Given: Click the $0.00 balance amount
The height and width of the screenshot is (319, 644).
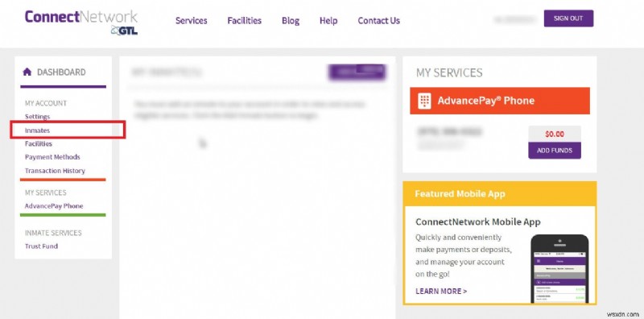Looking at the screenshot, I should pyautogui.click(x=555, y=134).
